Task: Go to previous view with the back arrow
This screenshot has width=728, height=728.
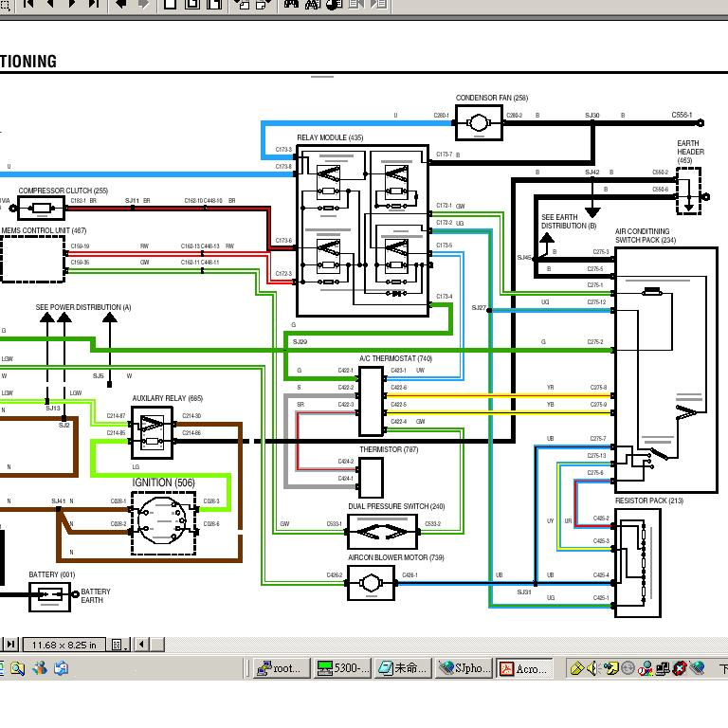Action: [121, 4]
